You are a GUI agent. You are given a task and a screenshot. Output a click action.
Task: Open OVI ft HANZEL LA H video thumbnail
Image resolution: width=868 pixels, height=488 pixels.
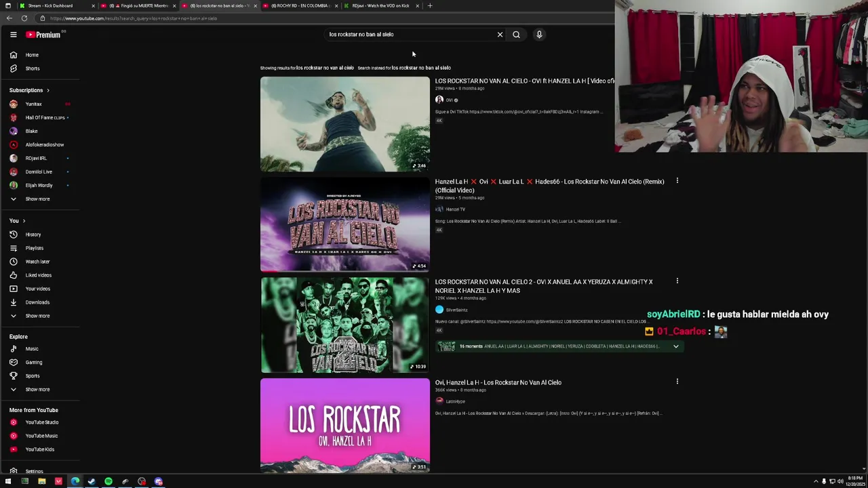click(345, 124)
